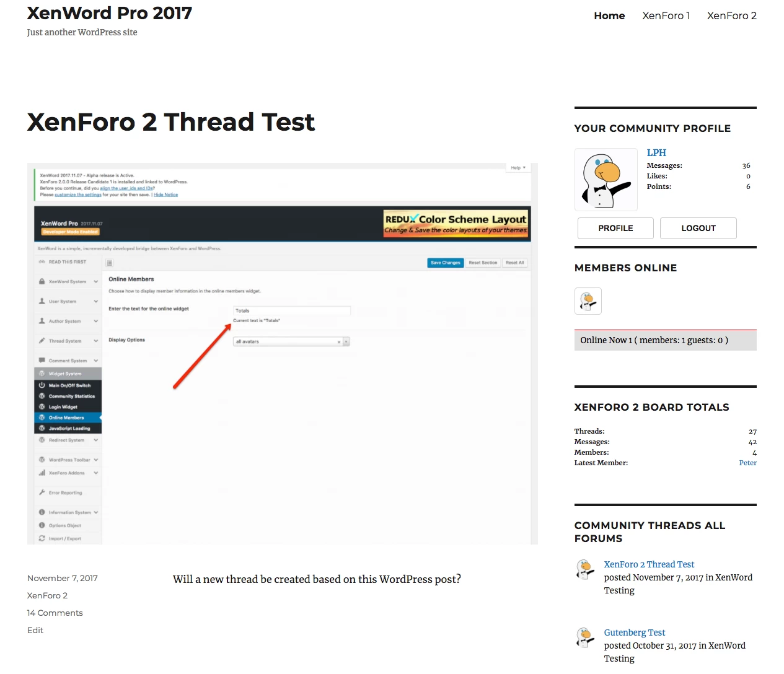Image resolution: width=784 pixels, height=674 pixels.
Task: Open XenForo 2 Thread Test in community threads
Action: [649, 564]
